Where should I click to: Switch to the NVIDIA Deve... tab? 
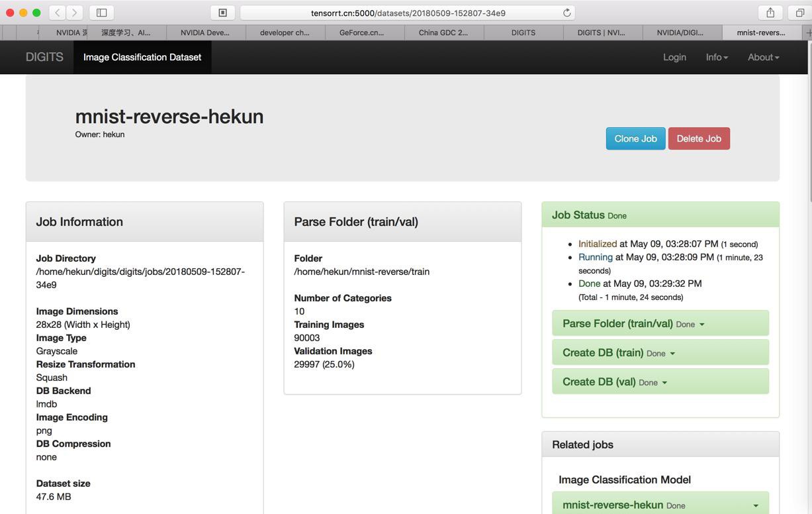[x=205, y=32]
